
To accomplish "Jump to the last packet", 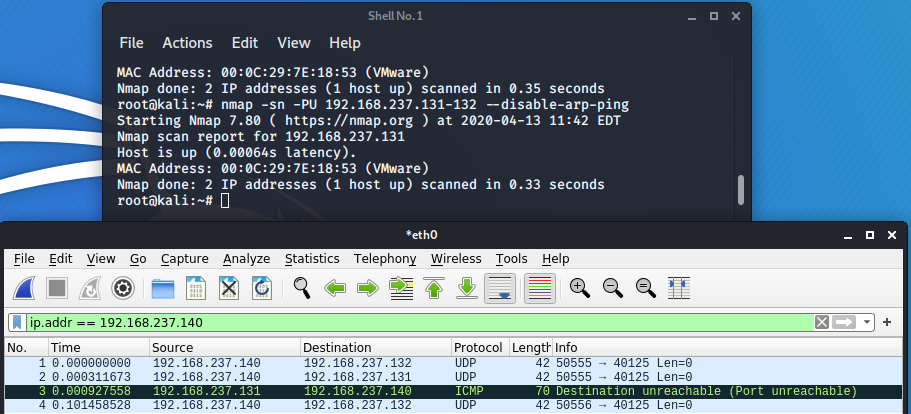I will [x=467, y=288].
